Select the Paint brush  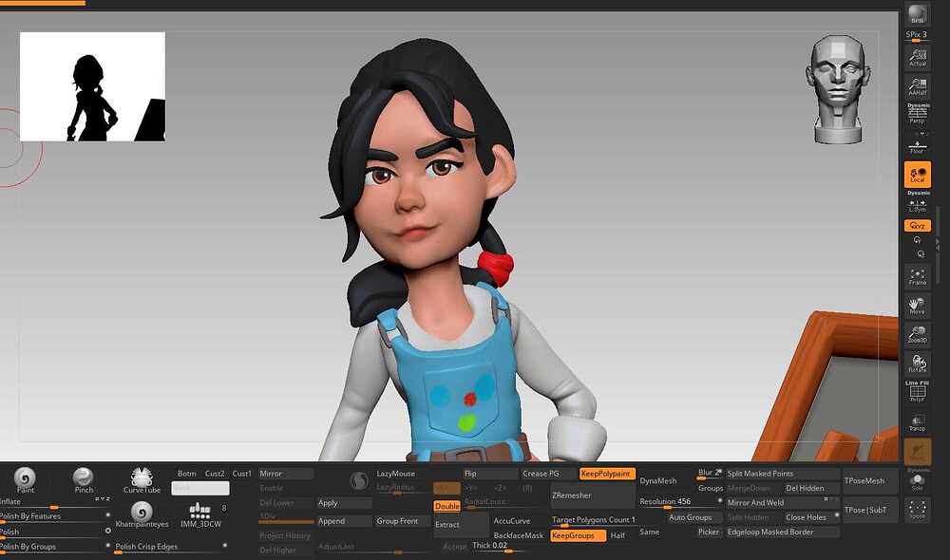(x=25, y=480)
